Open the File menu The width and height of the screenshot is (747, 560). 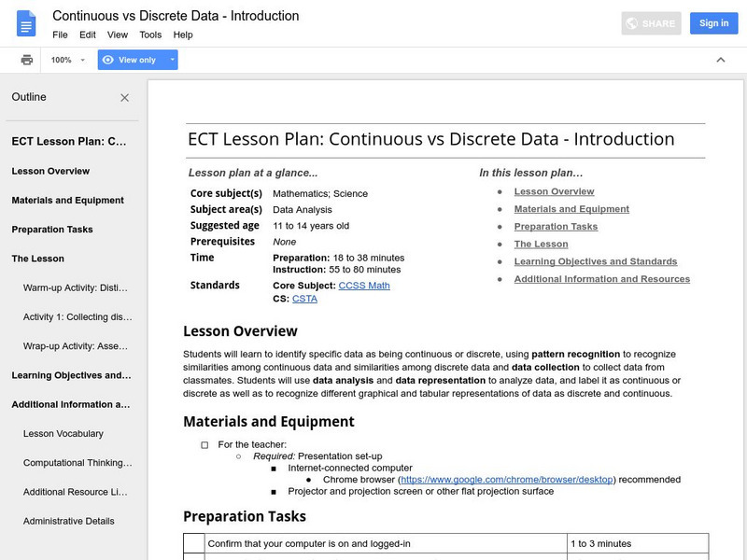(x=60, y=35)
